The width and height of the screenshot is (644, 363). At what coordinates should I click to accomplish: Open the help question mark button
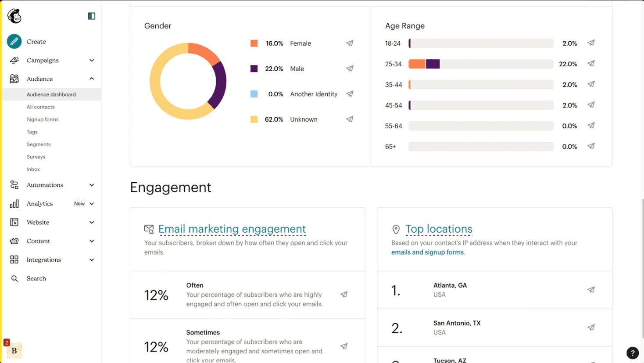(632, 353)
